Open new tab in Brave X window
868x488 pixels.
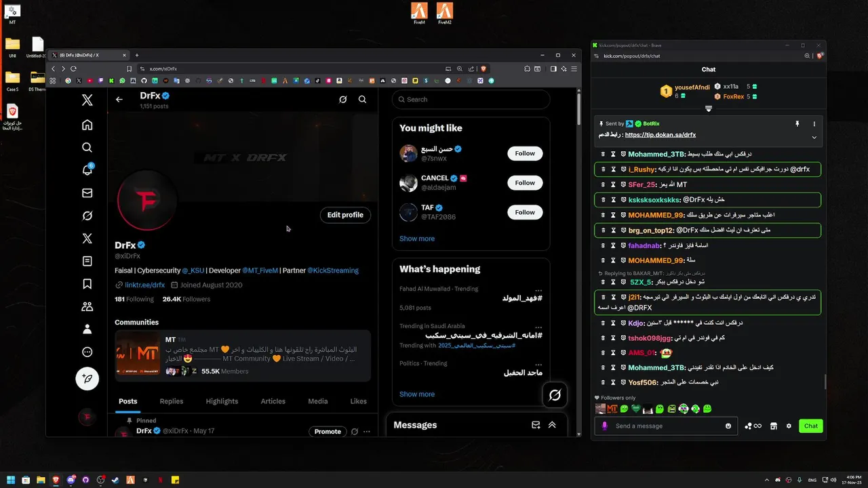[x=136, y=55]
